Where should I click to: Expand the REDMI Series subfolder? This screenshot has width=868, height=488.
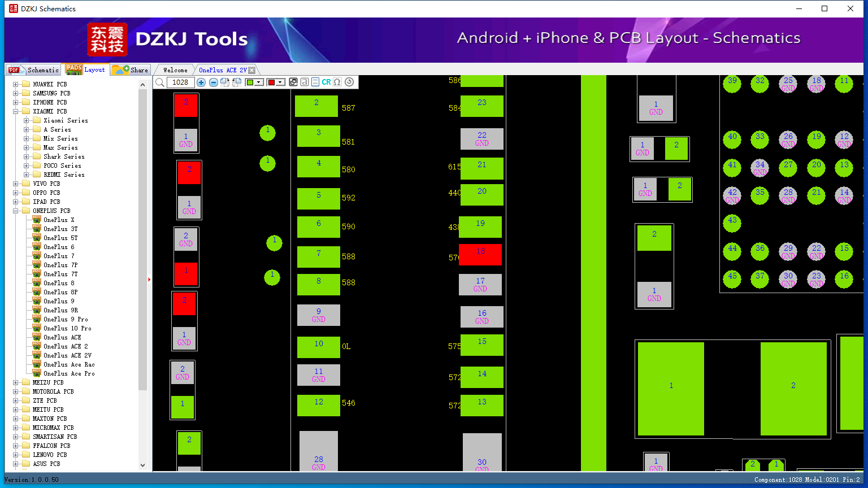(27, 175)
